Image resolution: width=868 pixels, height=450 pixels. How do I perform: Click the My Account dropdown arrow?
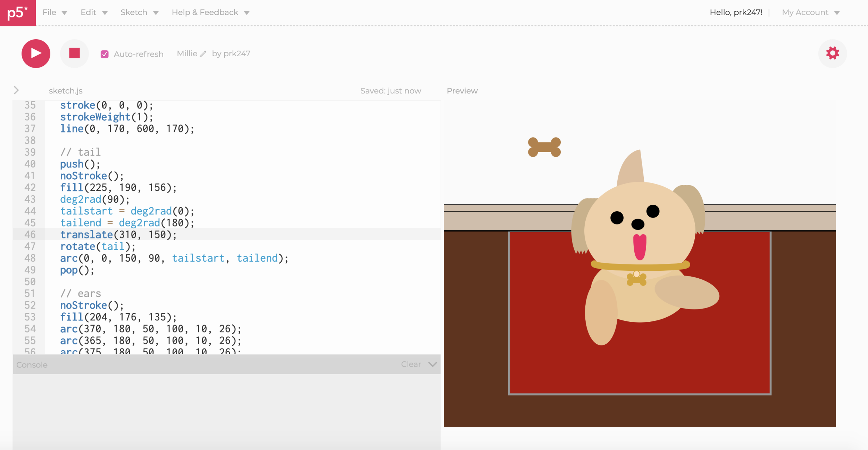[x=837, y=13]
